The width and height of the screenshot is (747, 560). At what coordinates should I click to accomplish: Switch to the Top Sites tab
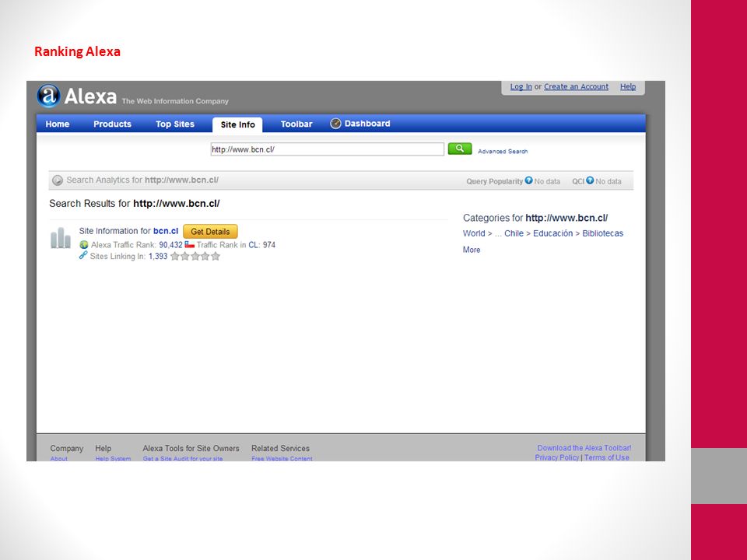click(x=175, y=124)
